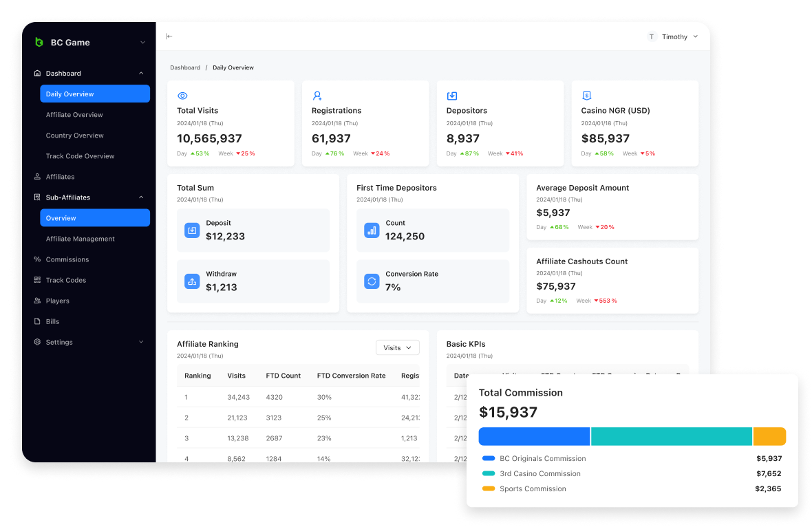Click the Withdraw icon in Total Sum
Viewport: 812px width, 527px height.
192,281
